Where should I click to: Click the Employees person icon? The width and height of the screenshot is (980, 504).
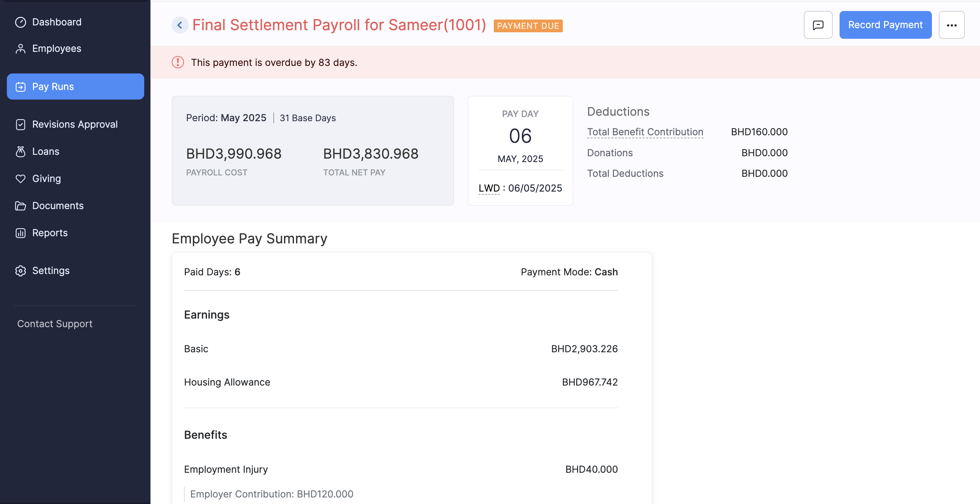21,49
